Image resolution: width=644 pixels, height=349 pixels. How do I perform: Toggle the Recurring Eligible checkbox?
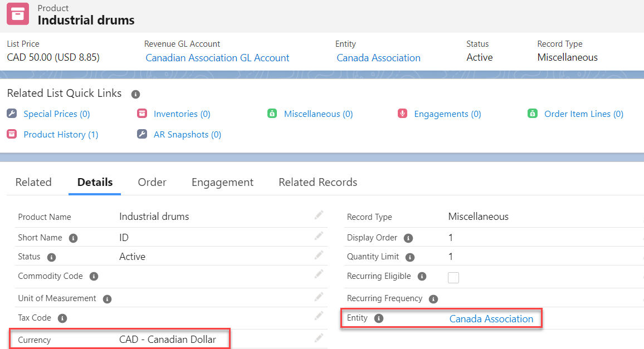point(453,277)
